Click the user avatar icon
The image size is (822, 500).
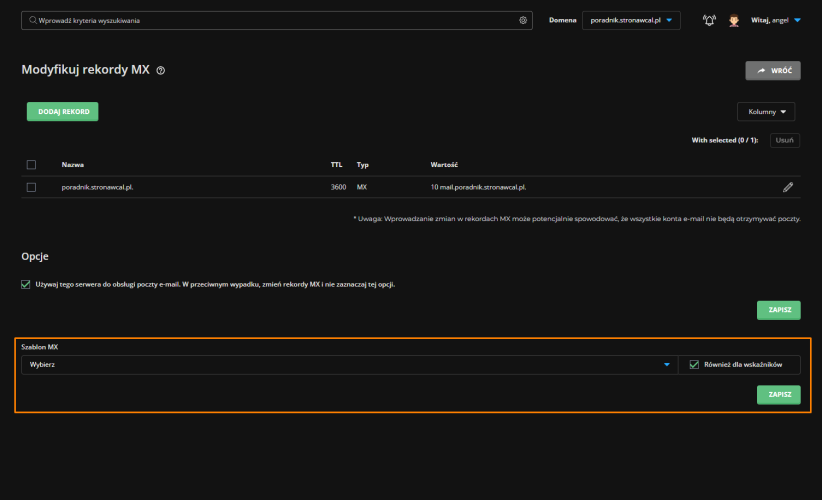(734, 20)
